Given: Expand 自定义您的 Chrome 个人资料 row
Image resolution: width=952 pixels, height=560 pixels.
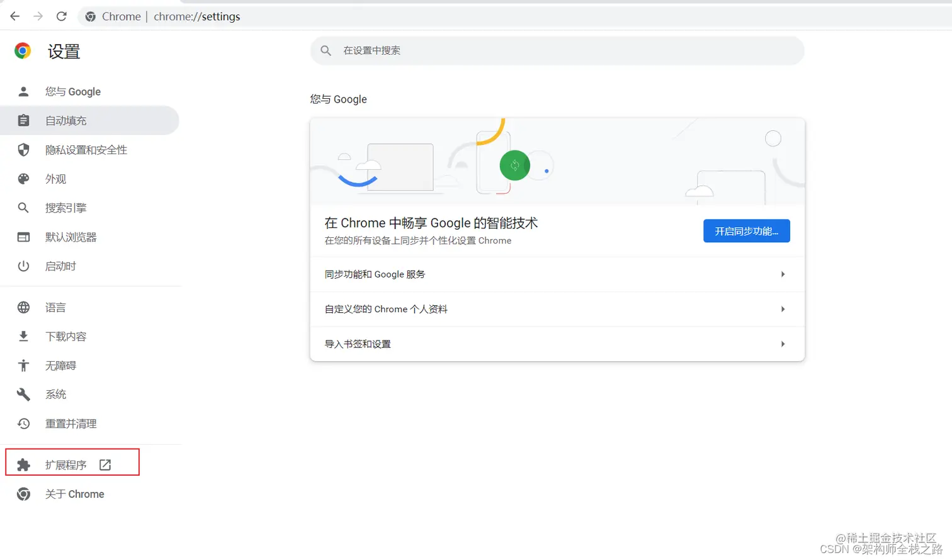Looking at the screenshot, I should [x=556, y=309].
